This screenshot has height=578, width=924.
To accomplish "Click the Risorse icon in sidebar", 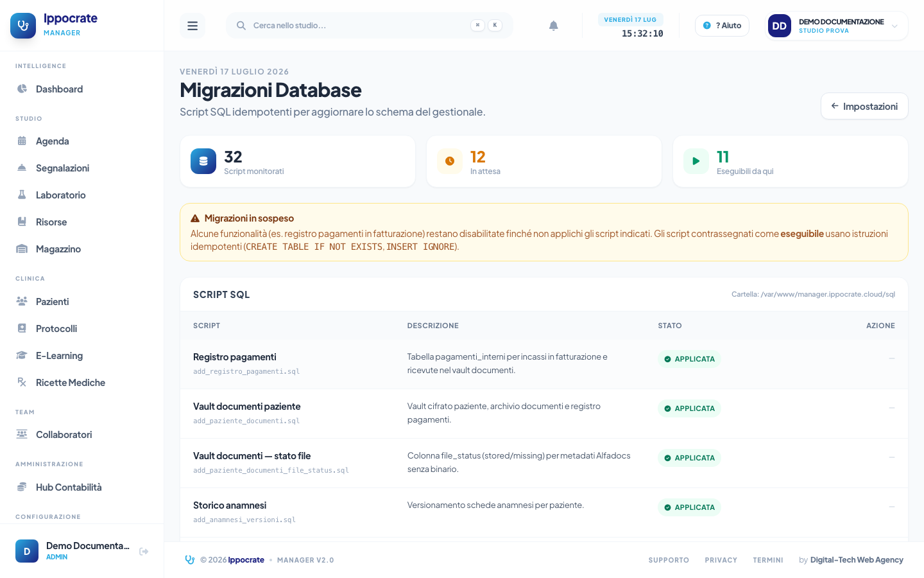I will pos(22,222).
